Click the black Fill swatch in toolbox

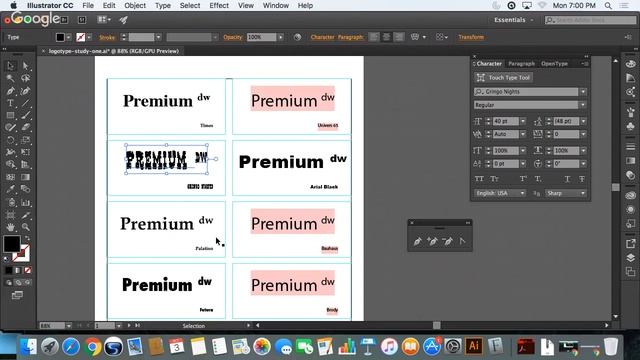tap(12, 244)
